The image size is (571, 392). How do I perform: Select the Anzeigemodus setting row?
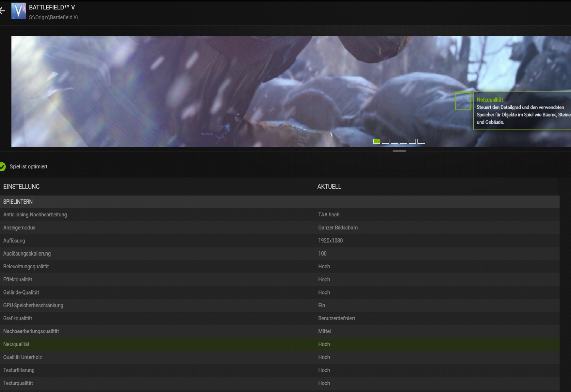pyautogui.click(x=280, y=227)
